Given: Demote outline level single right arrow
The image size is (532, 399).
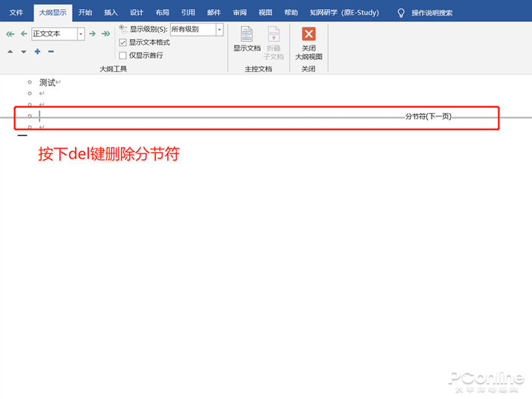Looking at the screenshot, I should [92, 33].
